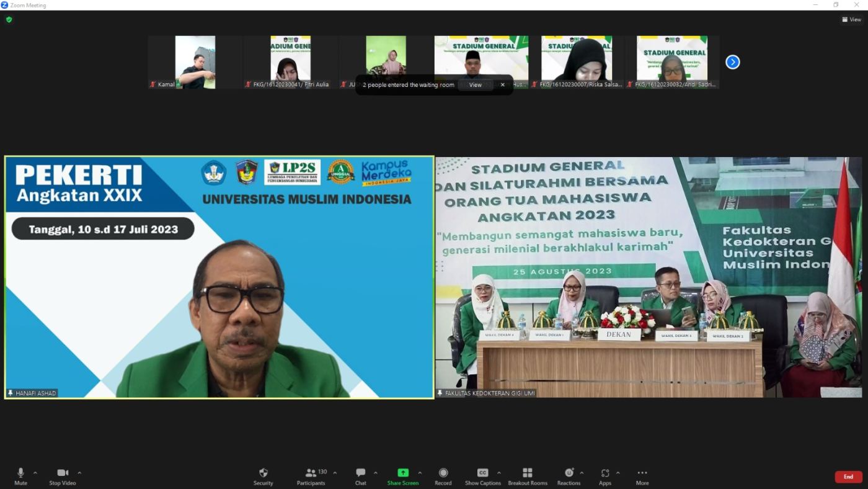868x489 pixels.
Task: Toggle Show Captions
Action: (482, 477)
